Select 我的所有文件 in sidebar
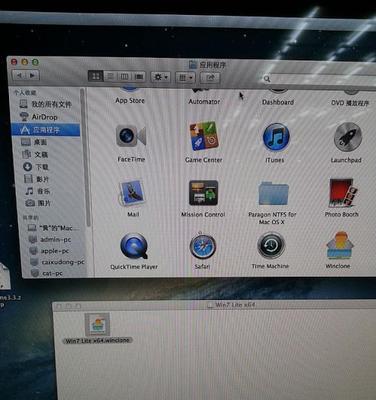 point(46,104)
